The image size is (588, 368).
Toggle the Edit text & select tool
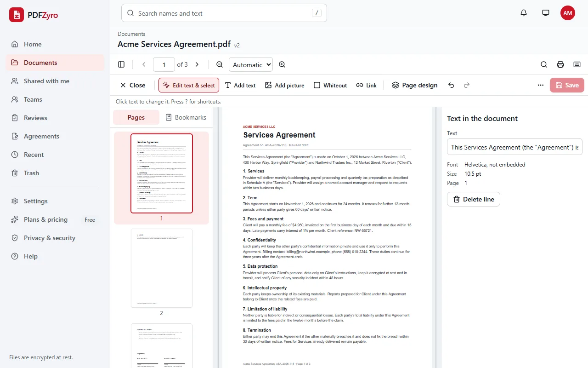[x=189, y=85]
